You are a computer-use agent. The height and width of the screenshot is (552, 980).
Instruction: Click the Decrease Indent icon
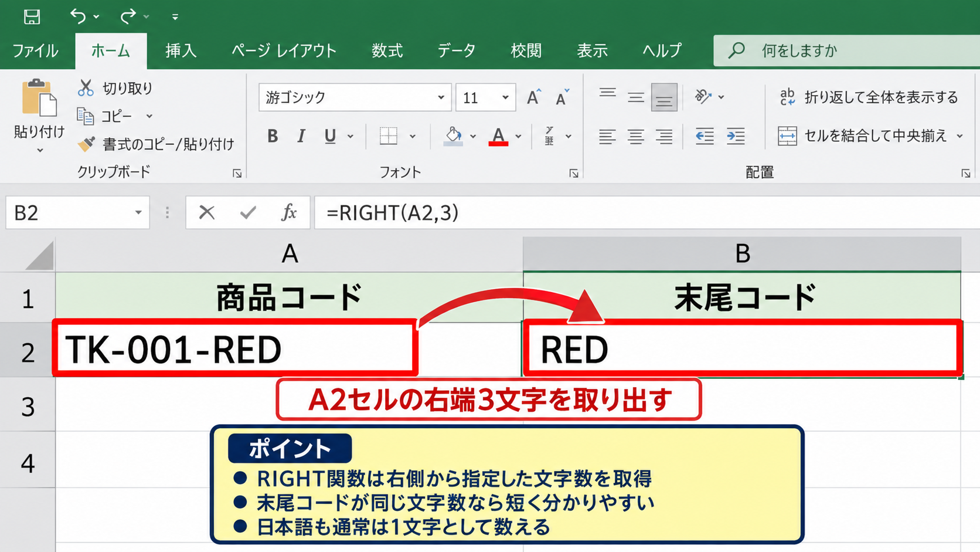click(705, 136)
